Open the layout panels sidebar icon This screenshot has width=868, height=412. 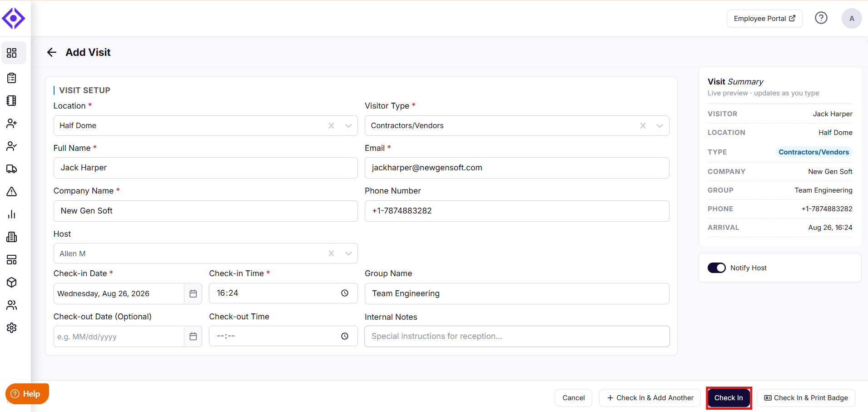point(12,260)
